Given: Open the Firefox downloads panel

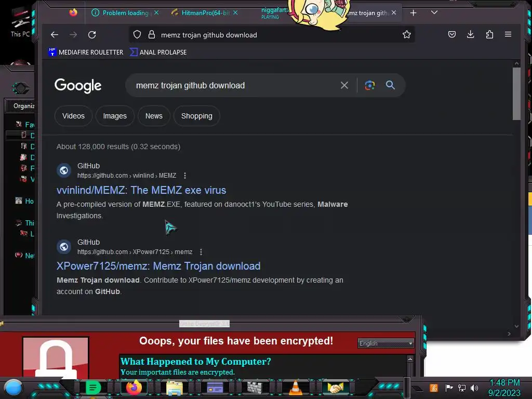Looking at the screenshot, I should pos(470,34).
